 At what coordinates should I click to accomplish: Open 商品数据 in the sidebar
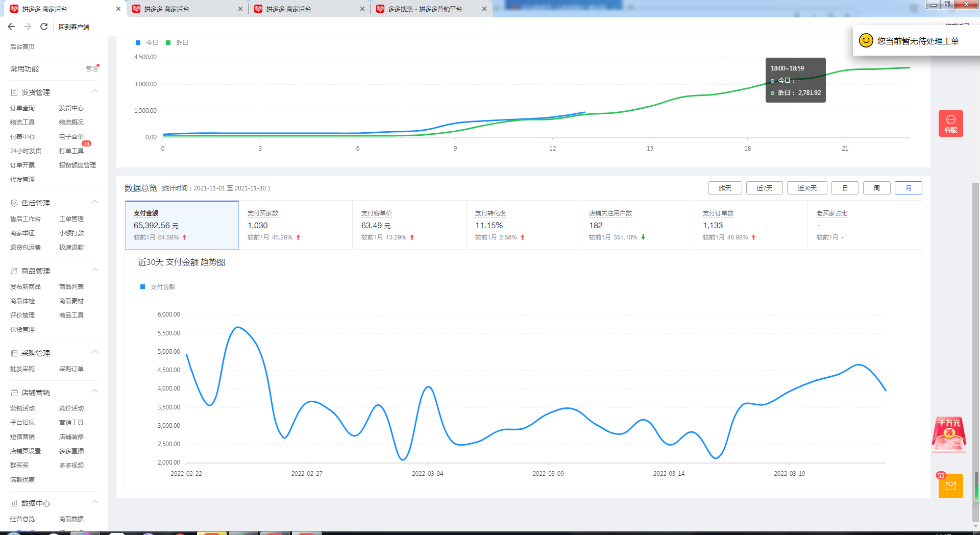pos(71,519)
